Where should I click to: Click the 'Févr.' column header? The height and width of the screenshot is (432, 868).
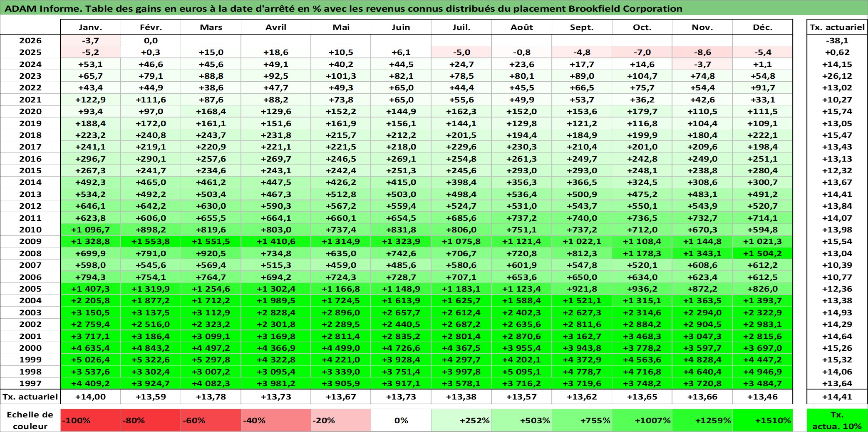tap(151, 27)
